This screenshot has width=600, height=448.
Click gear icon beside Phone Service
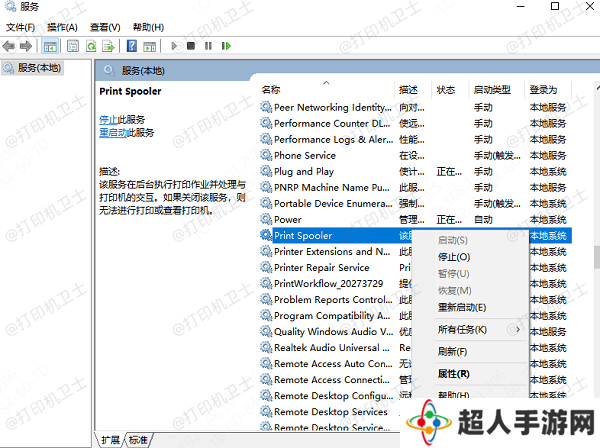point(266,155)
